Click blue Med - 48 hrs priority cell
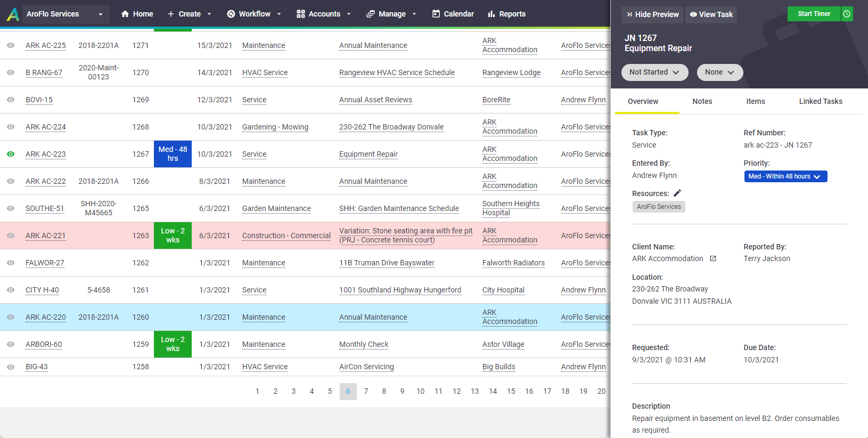The width and height of the screenshot is (868, 438). (x=173, y=154)
